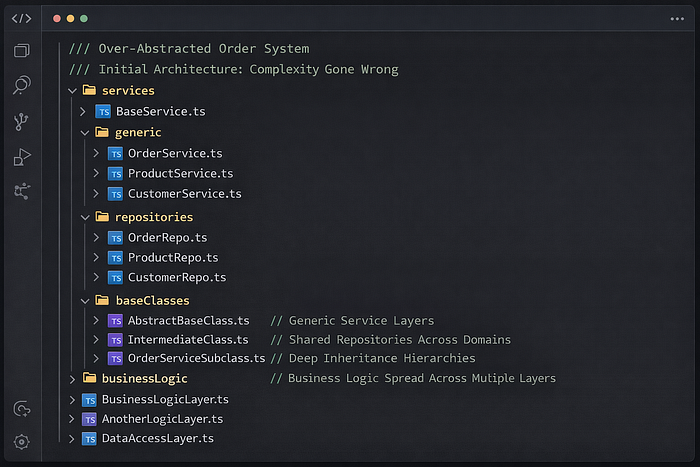Open the Explorer files icon in sidebar
The height and width of the screenshot is (467, 700).
pos(22,51)
